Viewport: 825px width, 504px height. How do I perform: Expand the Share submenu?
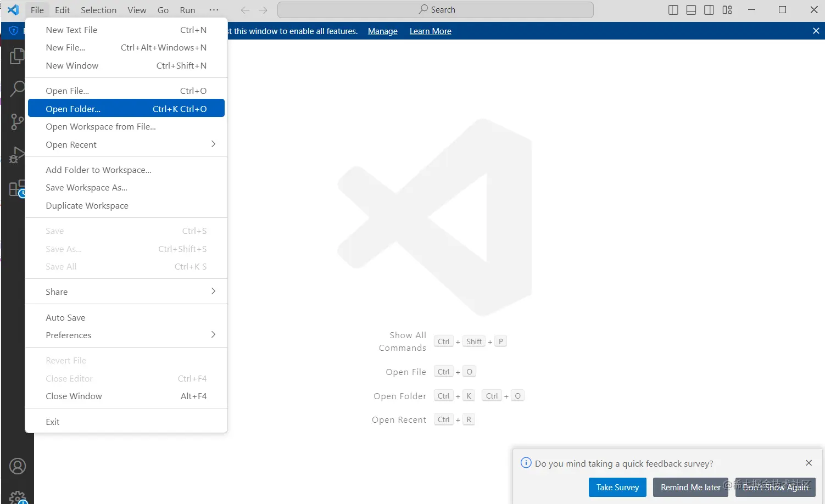coord(126,292)
